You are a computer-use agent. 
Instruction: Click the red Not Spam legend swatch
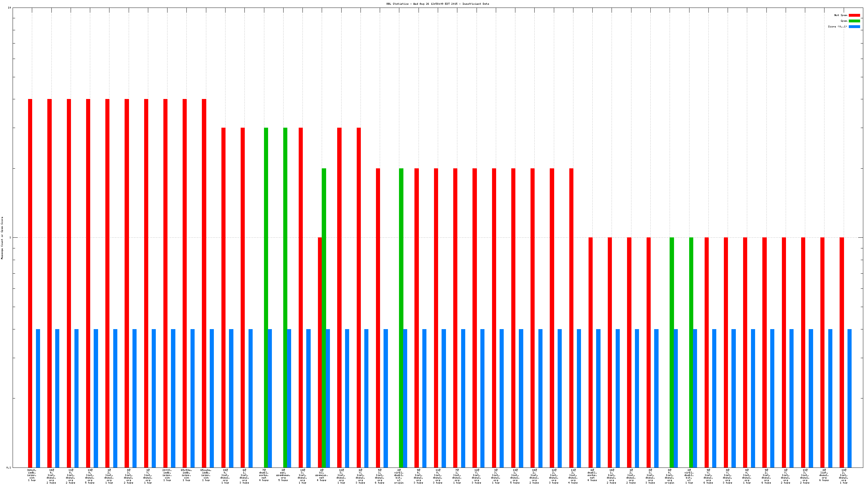coord(854,15)
